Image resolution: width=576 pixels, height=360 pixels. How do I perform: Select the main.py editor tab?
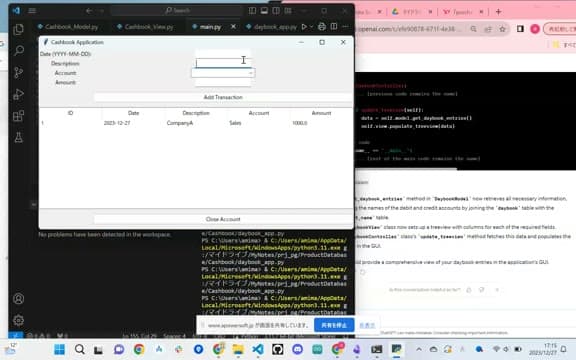point(210,27)
